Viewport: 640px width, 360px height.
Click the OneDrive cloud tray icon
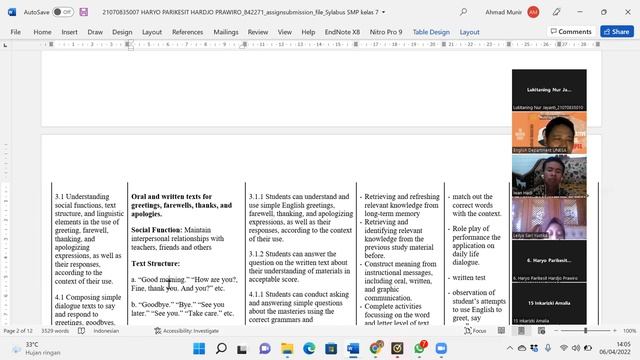(522, 348)
